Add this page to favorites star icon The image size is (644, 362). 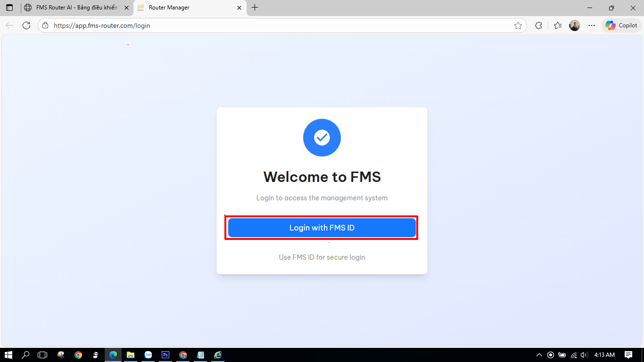tap(518, 25)
